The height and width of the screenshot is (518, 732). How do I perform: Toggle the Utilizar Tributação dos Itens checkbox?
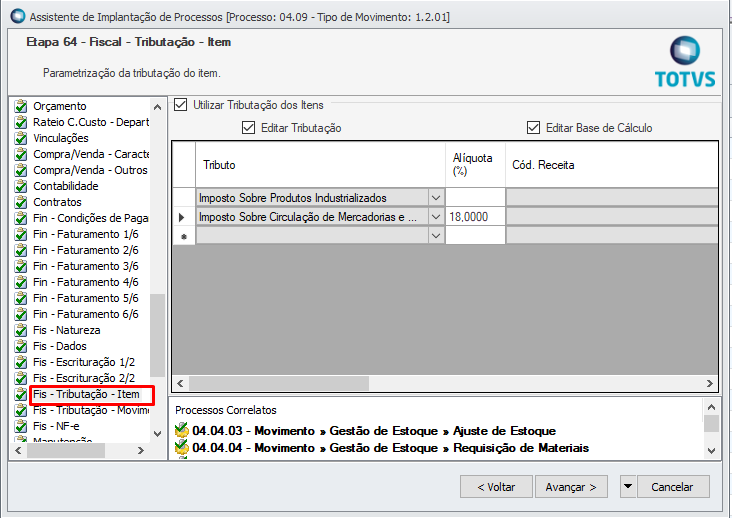[180, 105]
